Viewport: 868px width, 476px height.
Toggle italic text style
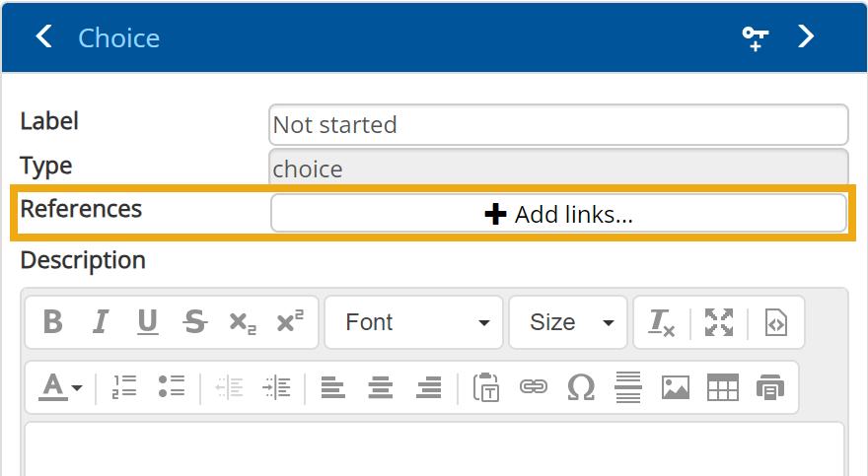(101, 322)
